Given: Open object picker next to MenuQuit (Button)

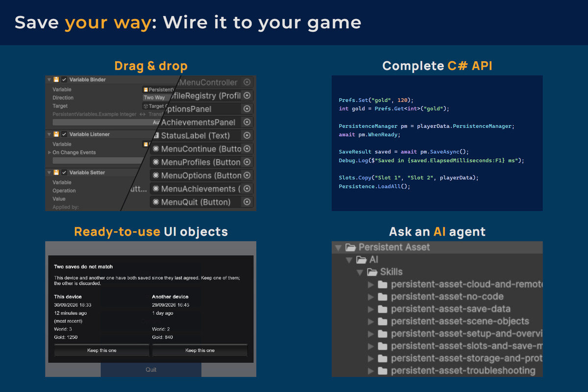Looking at the screenshot, I should tap(247, 202).
